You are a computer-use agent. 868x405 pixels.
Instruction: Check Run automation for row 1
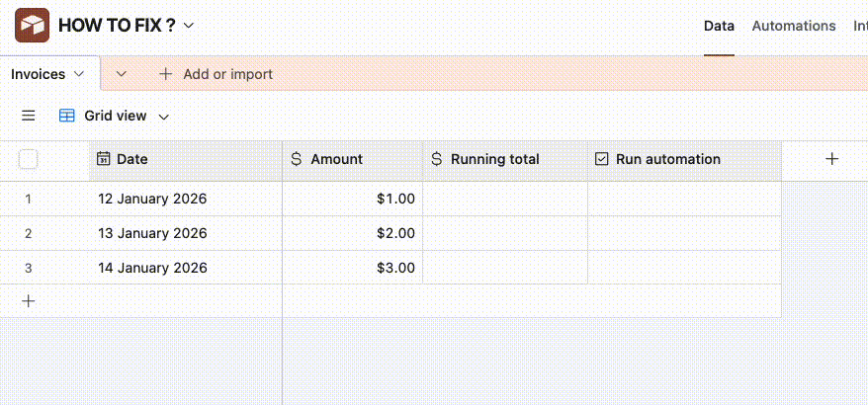point(684,199)
